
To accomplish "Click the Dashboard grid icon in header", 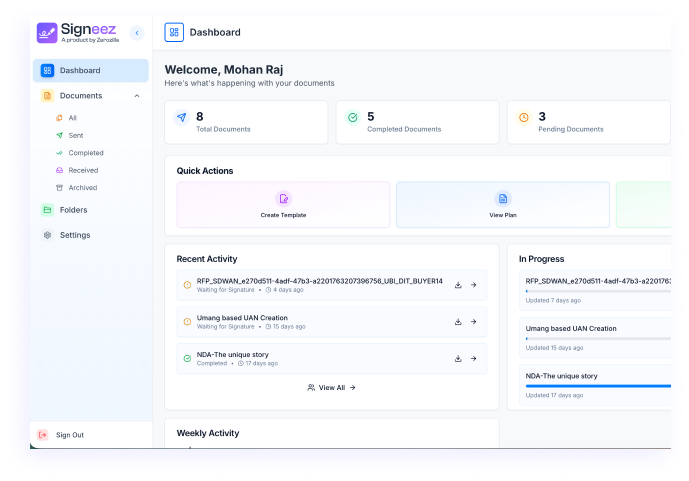I will coord(174,32).
